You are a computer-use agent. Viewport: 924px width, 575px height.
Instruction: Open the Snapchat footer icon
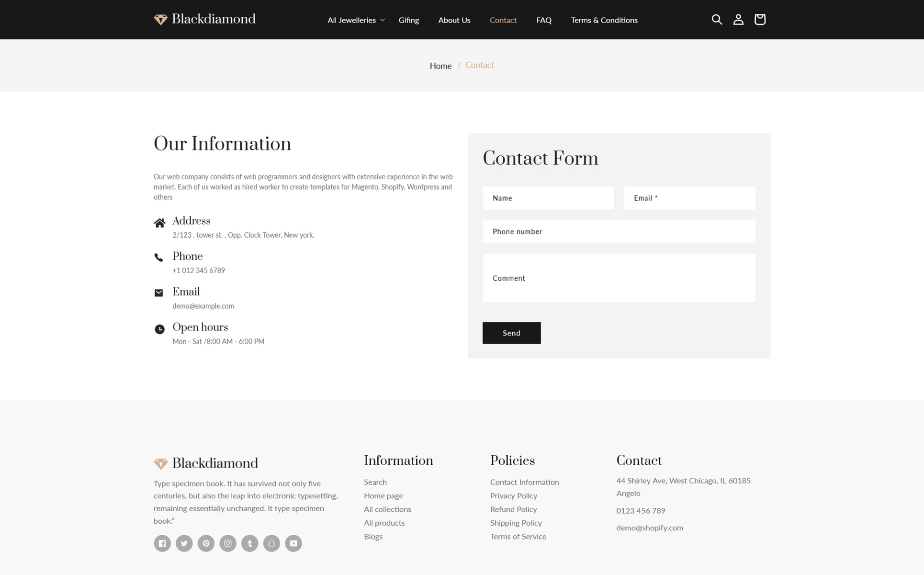[271, 543]
